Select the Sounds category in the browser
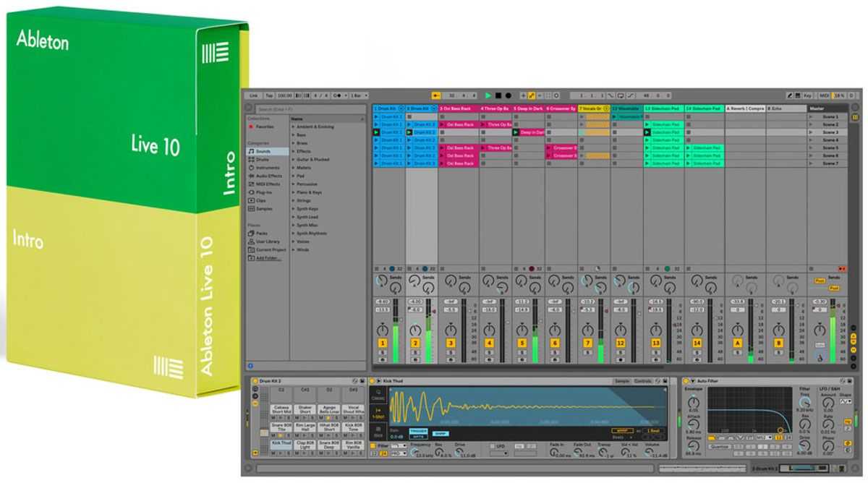868x483 pixels. point(267,151)
